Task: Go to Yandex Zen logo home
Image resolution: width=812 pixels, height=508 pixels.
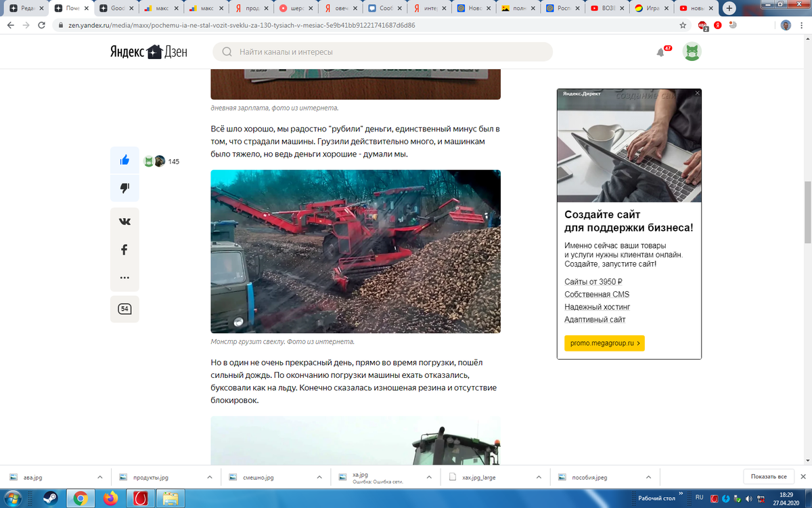Action: pyautogui.click(x=149, y=51)
